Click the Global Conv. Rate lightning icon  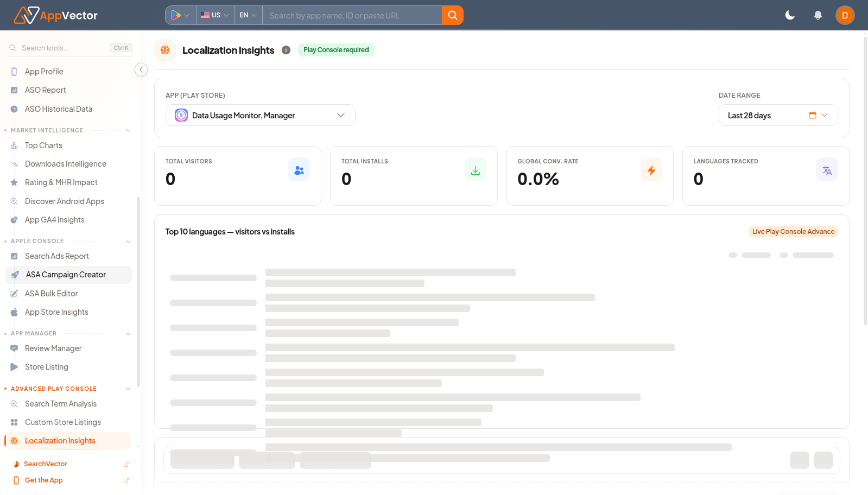click(651, 170)
